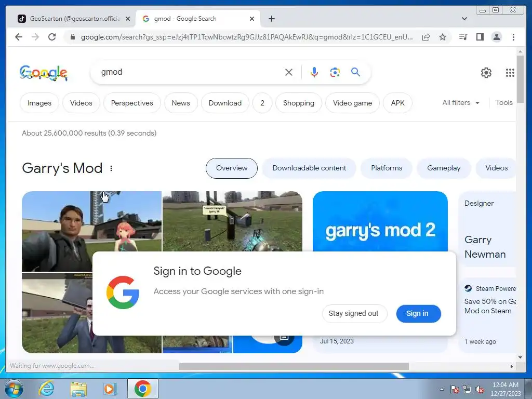Open Chrome side panel icon
Viewport: 532px width, 399px height.
(x=480, y=37)
